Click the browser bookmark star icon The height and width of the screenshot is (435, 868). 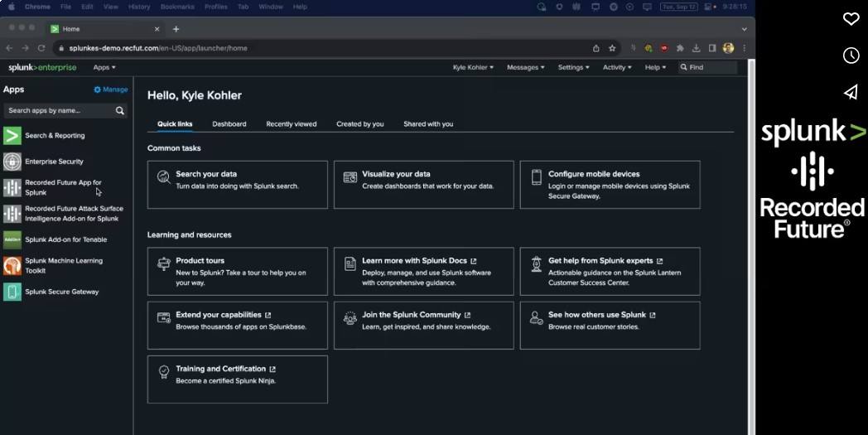(612, 48)
